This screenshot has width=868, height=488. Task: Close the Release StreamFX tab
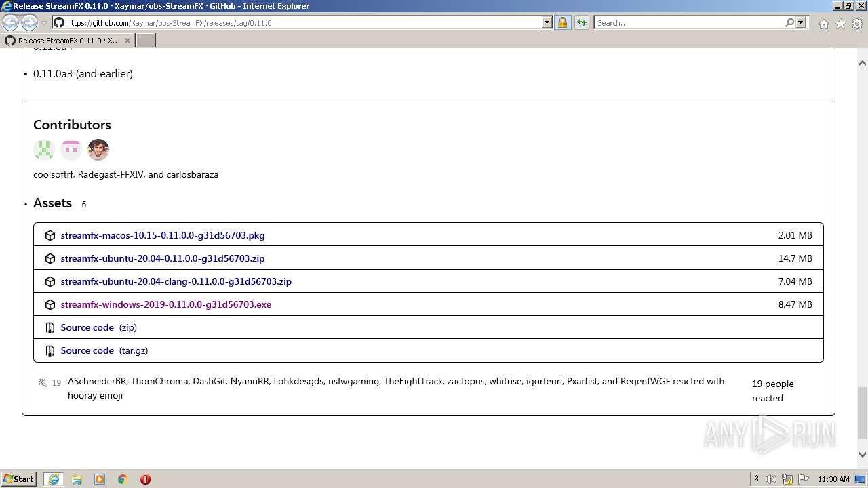click(x=127, y=41)
